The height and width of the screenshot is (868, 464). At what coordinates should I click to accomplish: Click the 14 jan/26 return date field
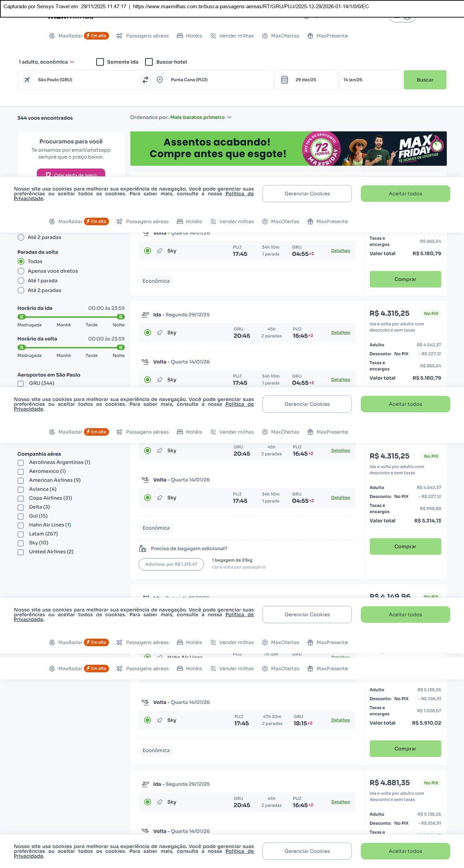[370, 80]
